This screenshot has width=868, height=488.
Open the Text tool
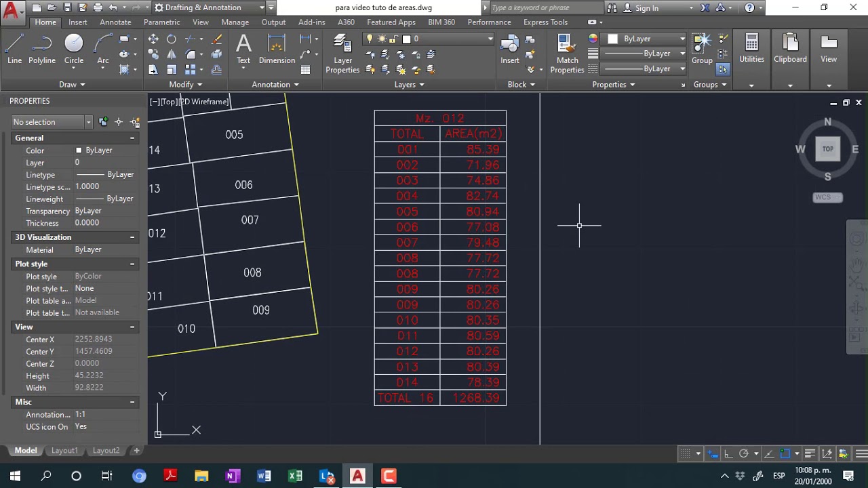coord(243,49)
